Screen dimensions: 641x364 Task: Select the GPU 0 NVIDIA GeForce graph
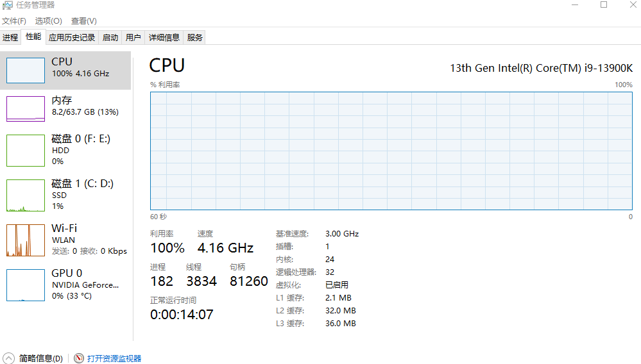coord(26,285)
